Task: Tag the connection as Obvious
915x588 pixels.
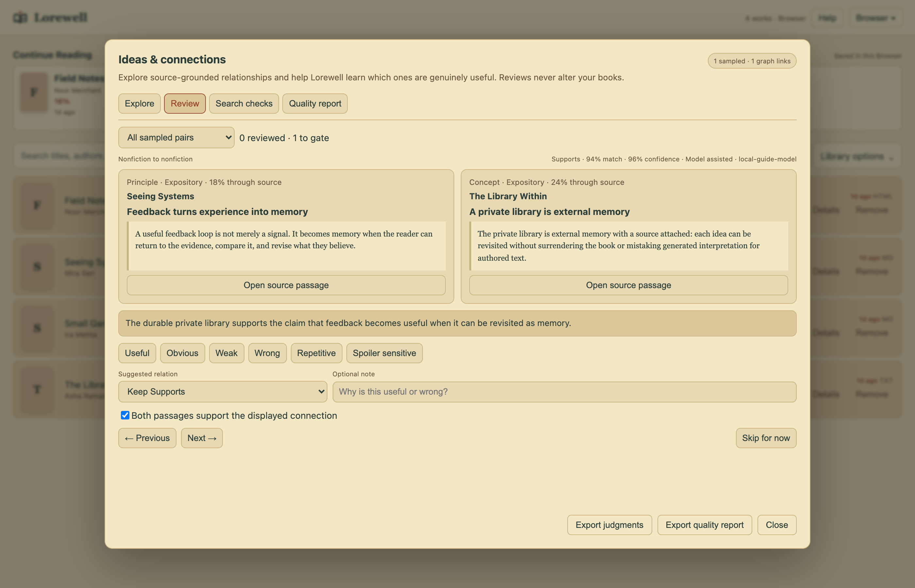Action: click(183, 353)
